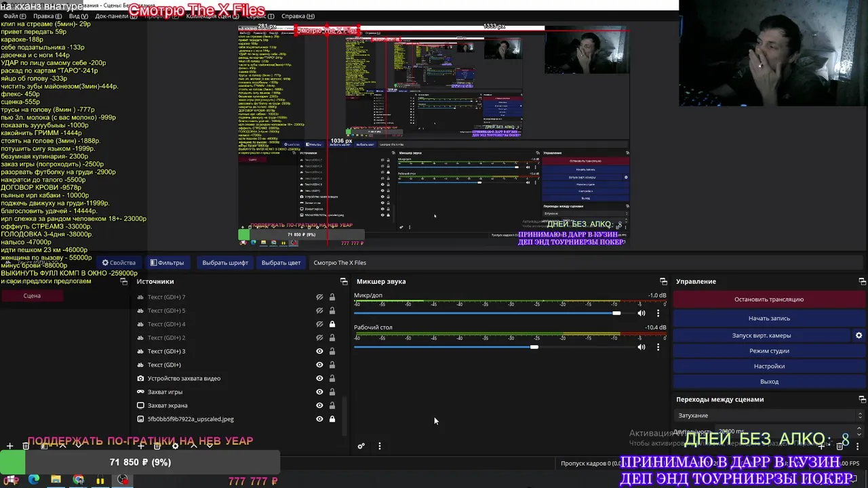Click the Выход button
This screenshot has height=488, width=868.
[x=769, y=382]
